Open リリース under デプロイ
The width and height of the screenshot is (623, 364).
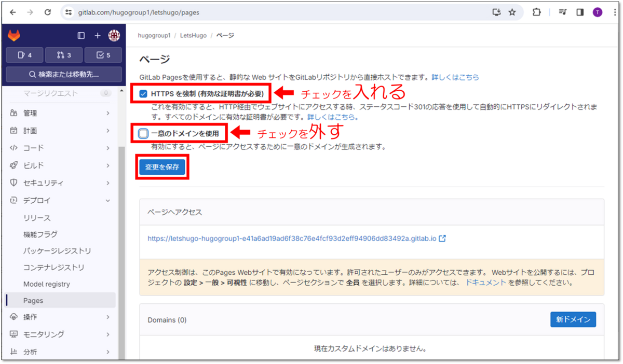pos(61,218)
